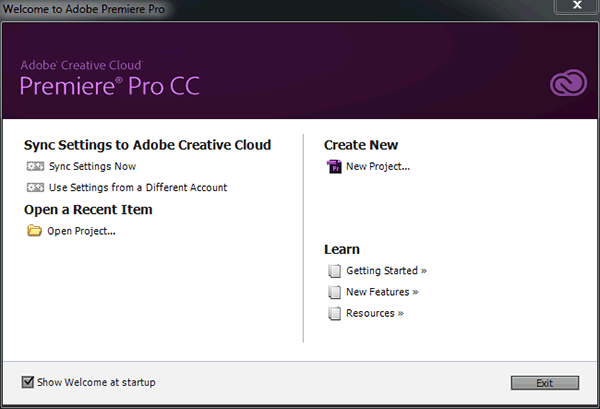This screenshot has height=409, width=600.
Task: Click the document icon beside Getting Started
Action: point(334,271)
